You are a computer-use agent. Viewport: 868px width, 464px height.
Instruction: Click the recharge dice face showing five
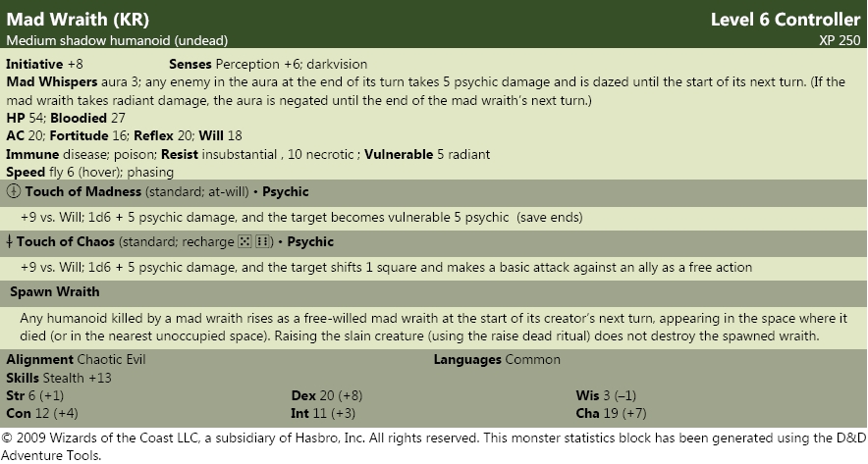[244, 241]
